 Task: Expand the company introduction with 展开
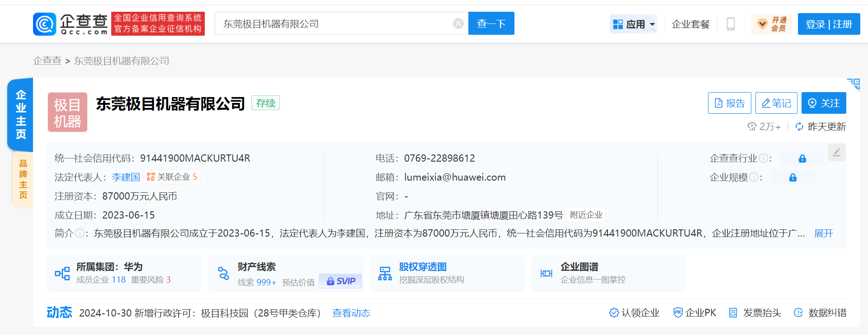(823, 233)
